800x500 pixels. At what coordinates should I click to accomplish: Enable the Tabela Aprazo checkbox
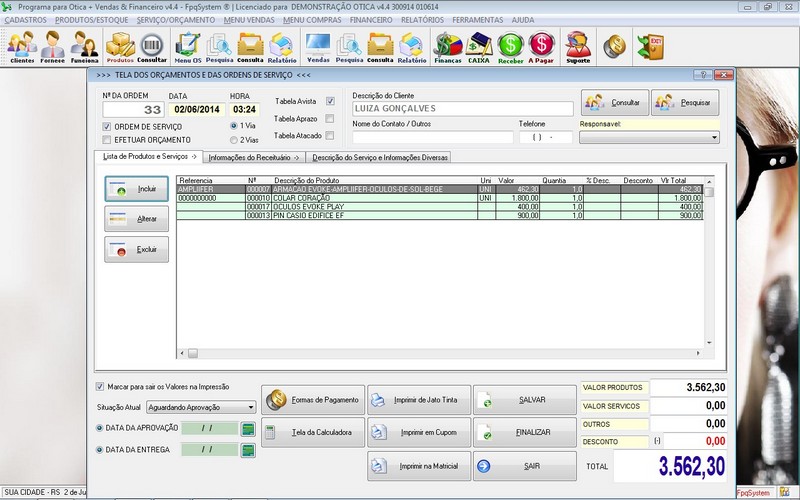330,118
